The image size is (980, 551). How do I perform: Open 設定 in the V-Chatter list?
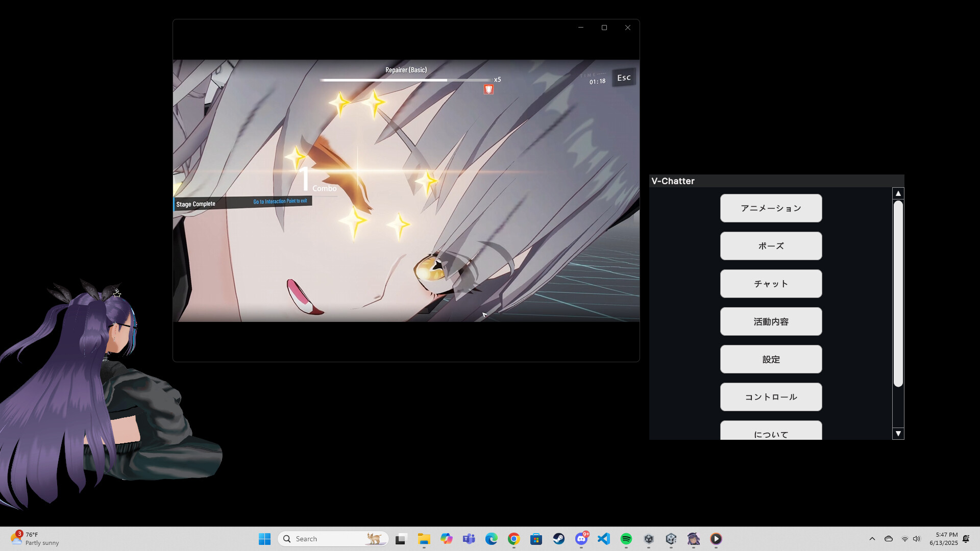771,359
